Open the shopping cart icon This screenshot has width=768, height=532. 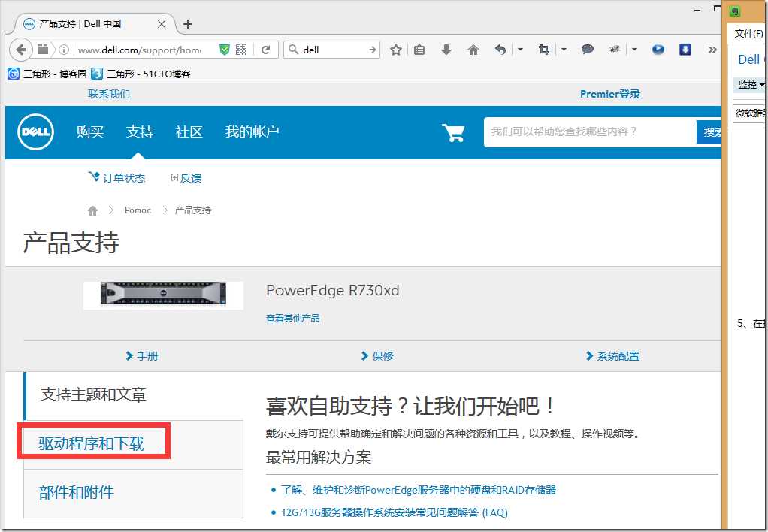coord(453,132)
